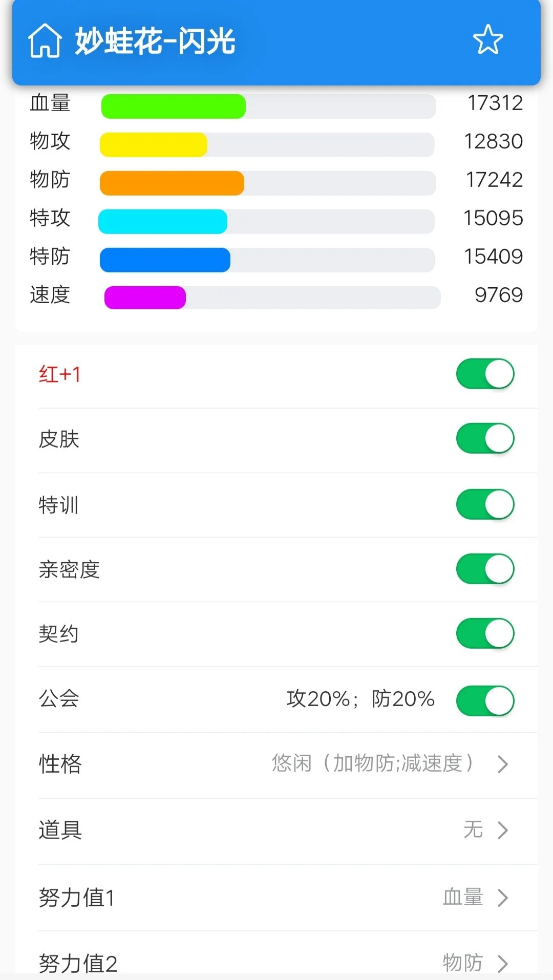Image resolution: width=553 pixels, height=980 pixels.
Task: Expand the 努力值2 chevron arrow
Action: pos(503,964)
